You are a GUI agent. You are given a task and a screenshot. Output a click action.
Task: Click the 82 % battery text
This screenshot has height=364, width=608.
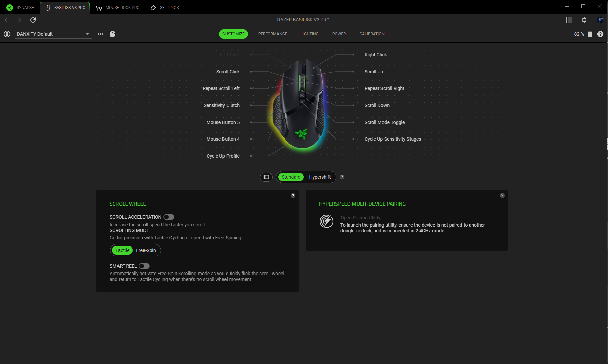[x=579, y=34]
